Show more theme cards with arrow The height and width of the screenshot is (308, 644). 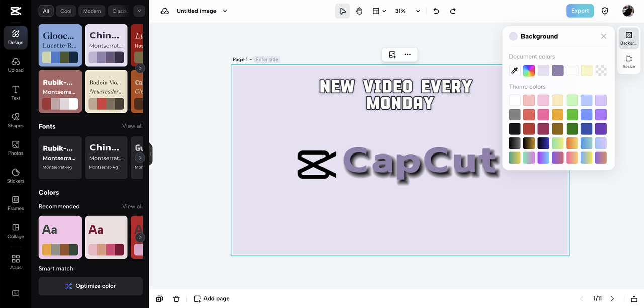[140, 68]
